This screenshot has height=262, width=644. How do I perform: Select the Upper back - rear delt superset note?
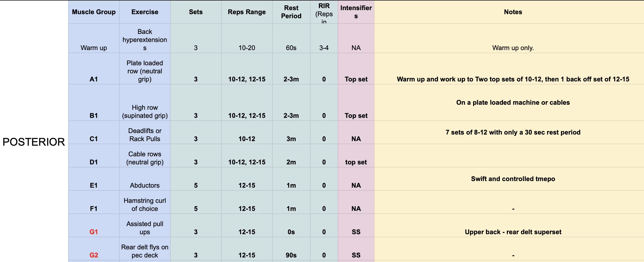[513, 232]
